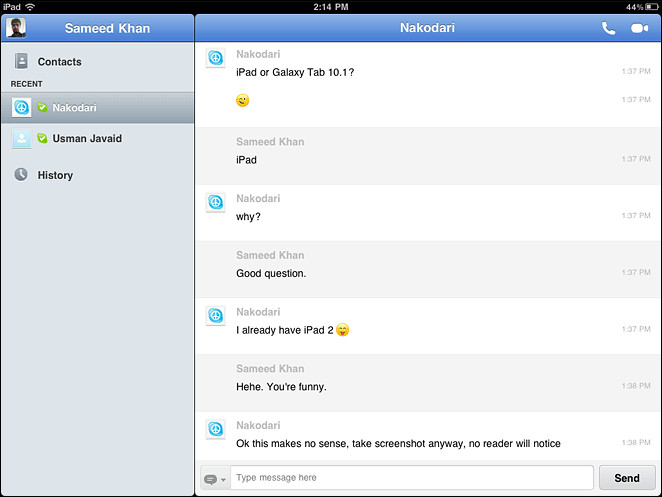Viewport: 662px width, 497px height.
Task: Start a video call with Nakodari
Action: click(639, 28)
